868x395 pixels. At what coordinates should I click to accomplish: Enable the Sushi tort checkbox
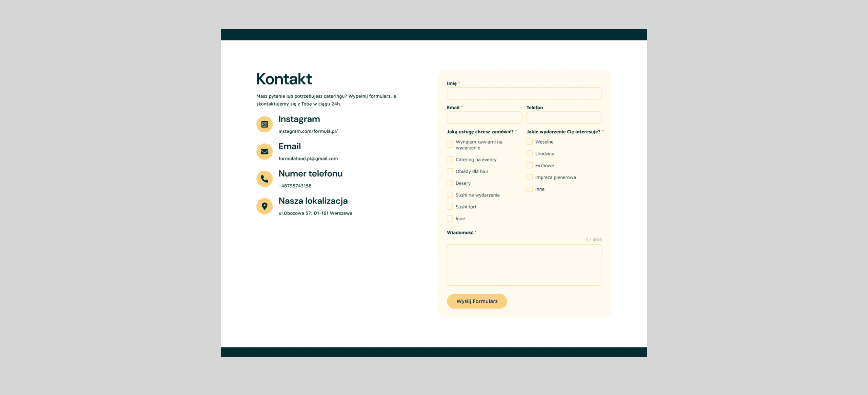coord(450,207)
